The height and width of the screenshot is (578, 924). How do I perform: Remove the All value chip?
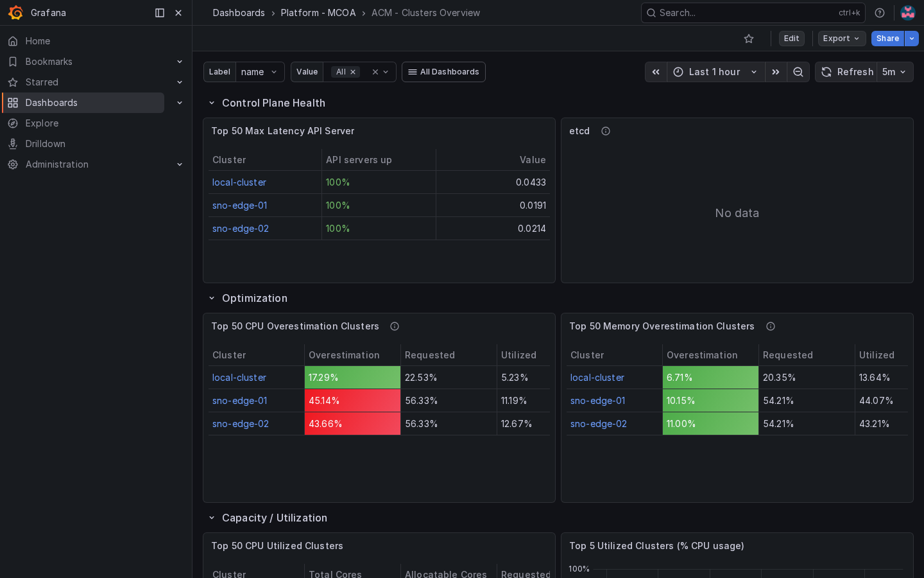(353, 72)
